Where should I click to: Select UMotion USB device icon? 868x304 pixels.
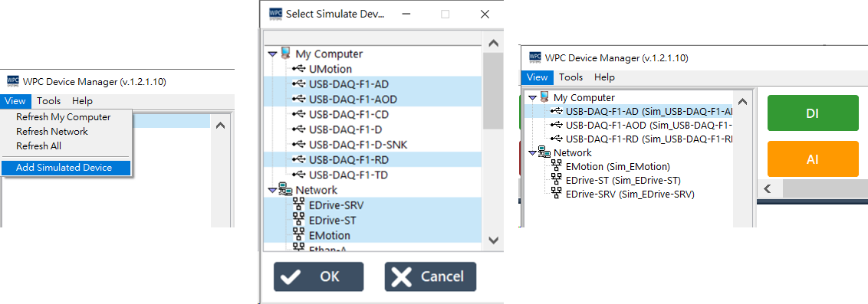coord(298,69)
